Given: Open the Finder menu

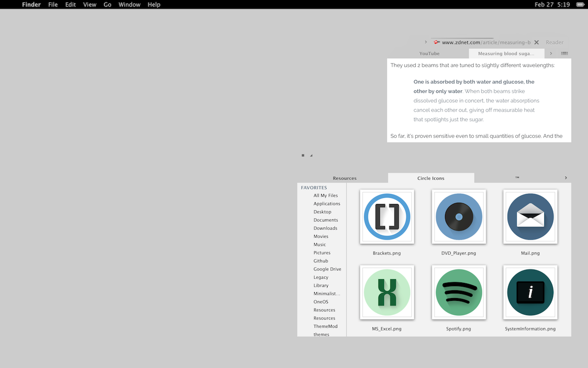Looking at the screenshot, I should [x=31, y=5].
